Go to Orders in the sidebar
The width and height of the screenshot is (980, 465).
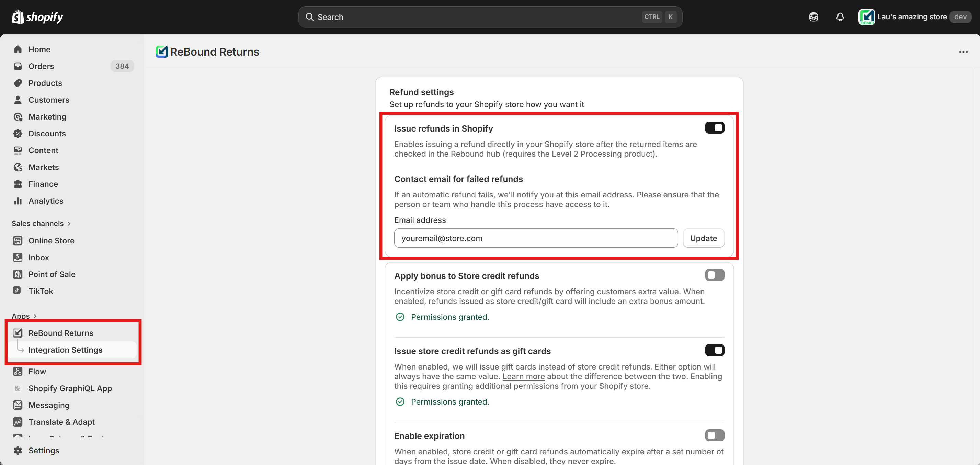[41, 66]
